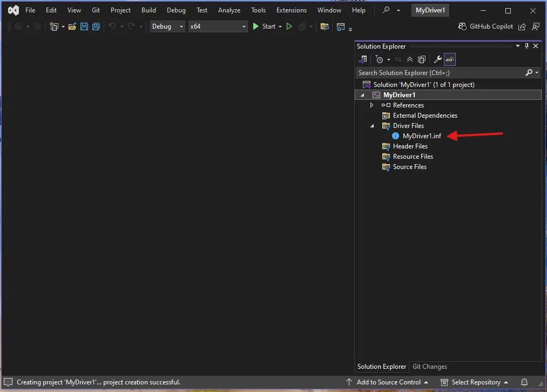Image resolution: width=547 pixels, height=392 pixels.
Task: Open Solution Explorer search options dropdown
Action: 537,73
